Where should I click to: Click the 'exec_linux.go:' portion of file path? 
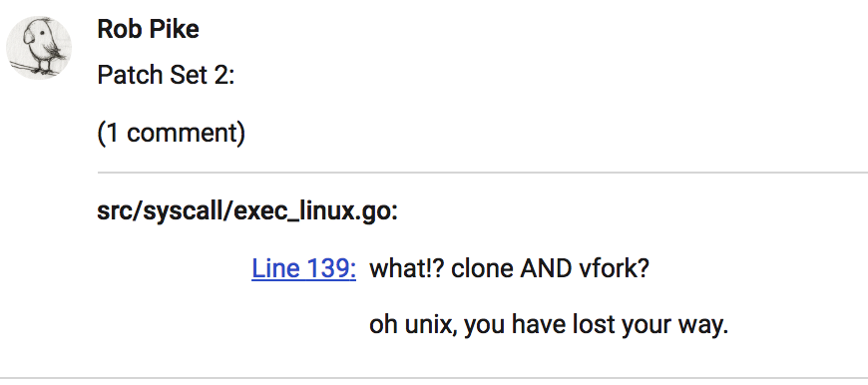tap(316, 211)
